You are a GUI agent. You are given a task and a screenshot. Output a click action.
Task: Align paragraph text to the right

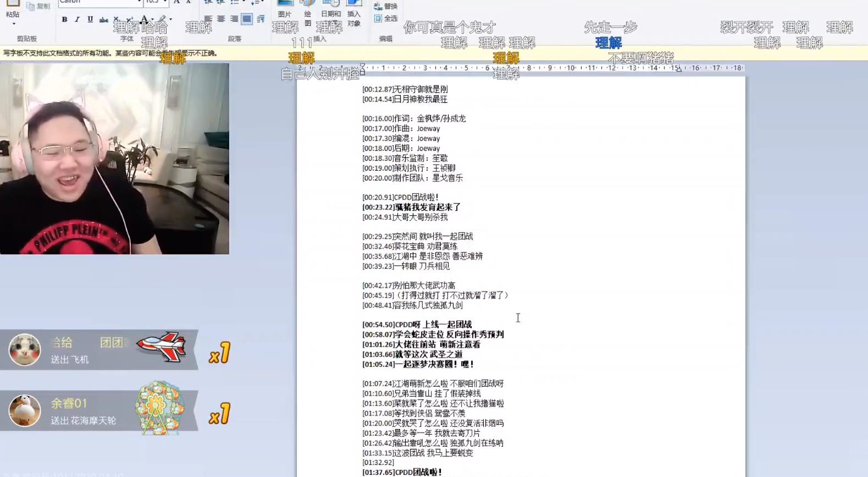(234, 19)
